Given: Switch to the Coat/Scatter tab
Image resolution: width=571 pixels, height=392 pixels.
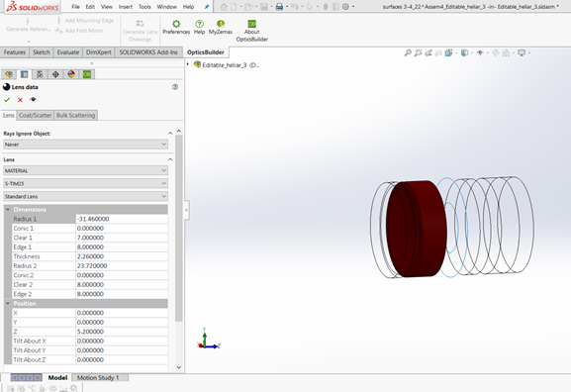Looking at the screenshot, I should (x=36, y=115).
